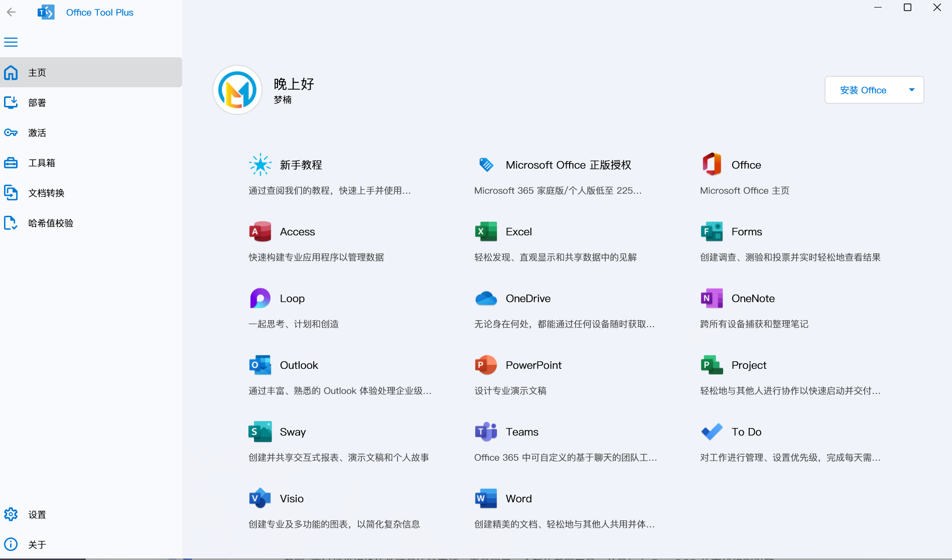This screenshot has width=952, height=560.
Task: Expand the 安装 Office dropdown arrow
Action: (x=912, y=90)
